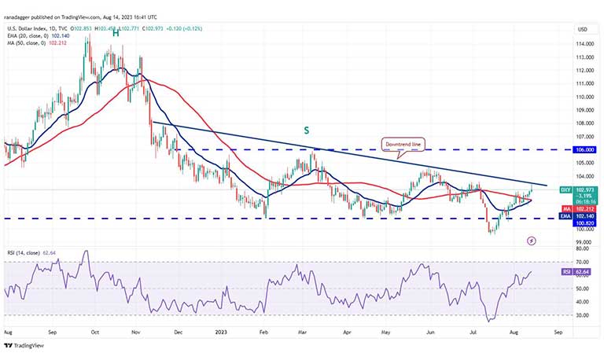Click the Mar label on time axis

303,332
